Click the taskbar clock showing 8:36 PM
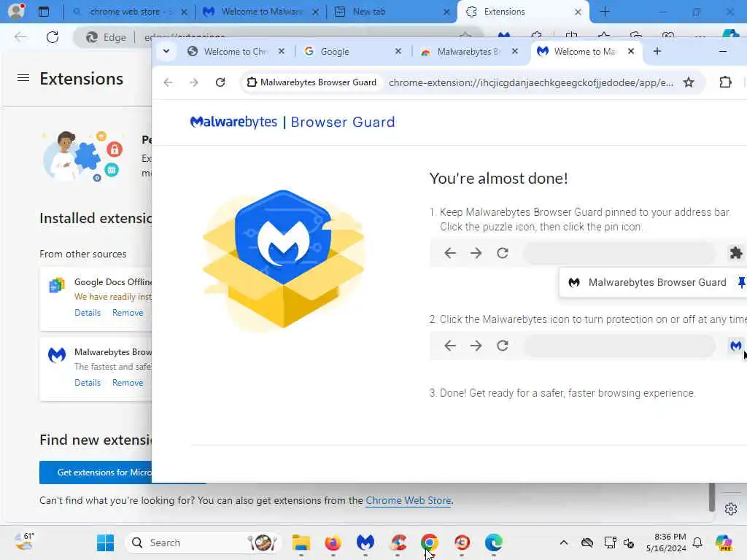 click(666, 542)
